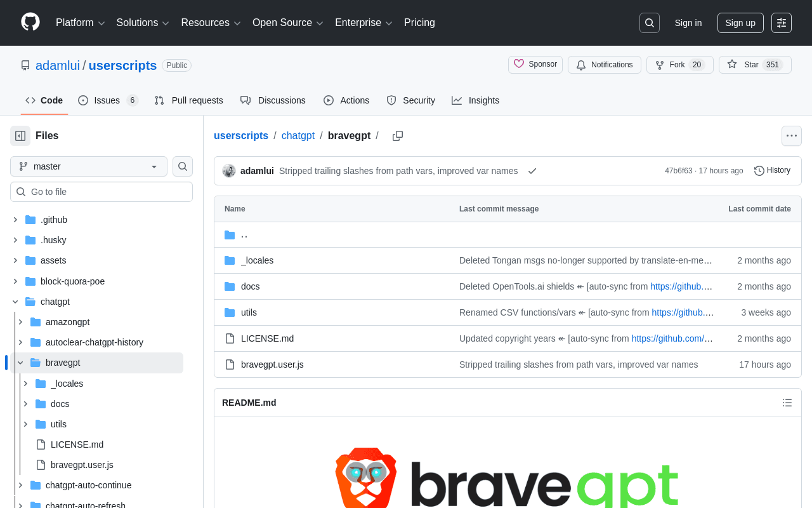Open commit hash 47b6f63
Image resolution: width=812 pixels, height=508 pixels.
point(679,171)
